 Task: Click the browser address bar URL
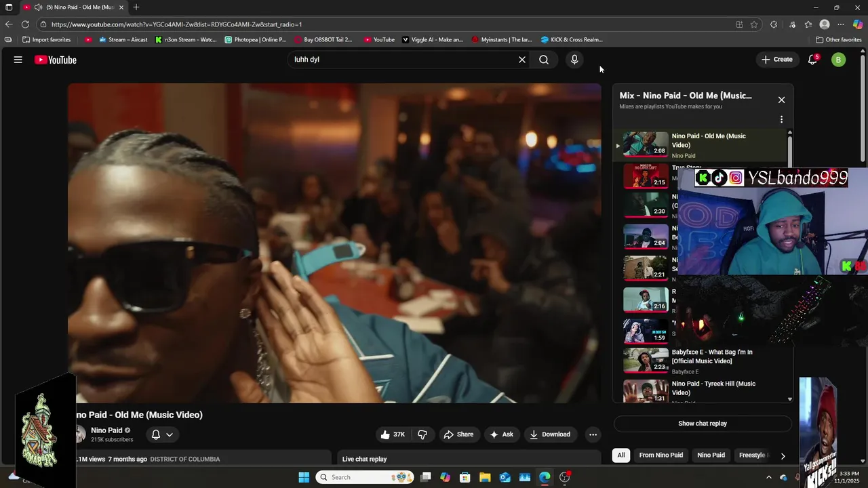[176, 24]
